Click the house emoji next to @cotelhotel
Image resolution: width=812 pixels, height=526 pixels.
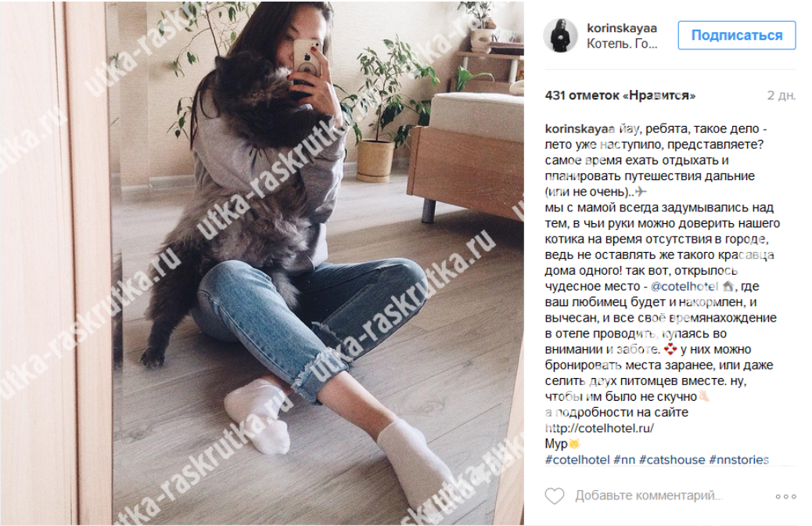click(728, 286)
